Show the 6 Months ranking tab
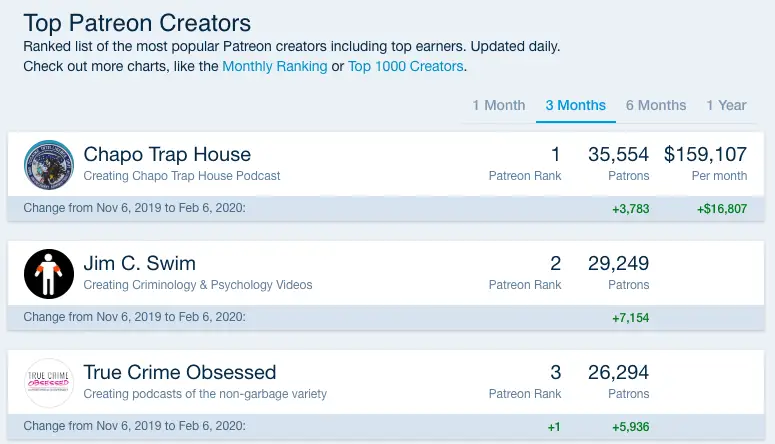The height and width of the screenshot is (444, 775). tap(656, 105)
